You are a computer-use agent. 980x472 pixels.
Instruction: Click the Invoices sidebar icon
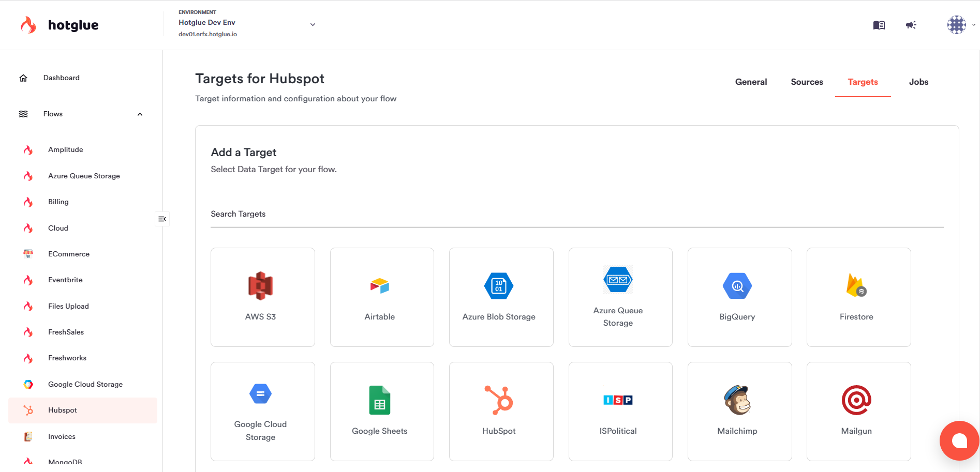(x=28, y=436)
